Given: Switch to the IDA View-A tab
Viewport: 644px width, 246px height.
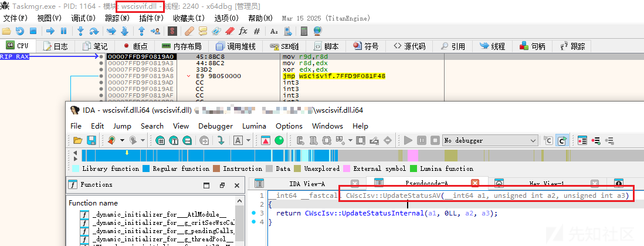Looking at the screenshot, I should tap(307, 183).
